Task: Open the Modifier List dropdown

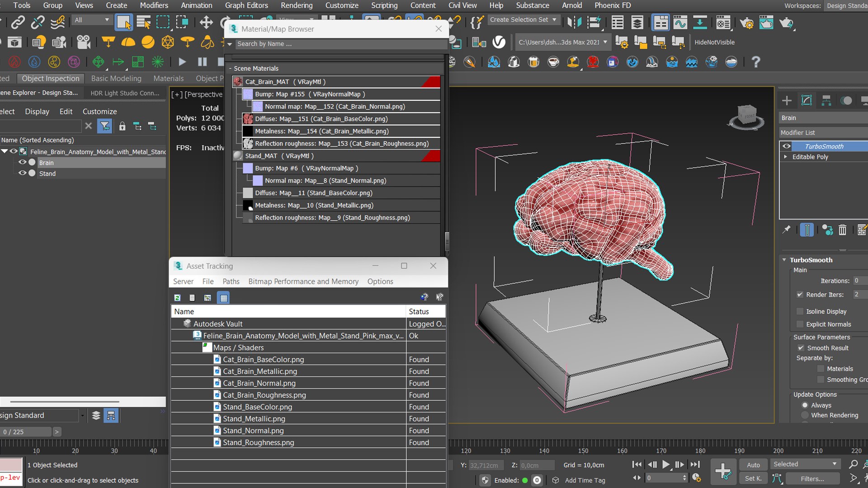Action: click(x=824, y=132)
